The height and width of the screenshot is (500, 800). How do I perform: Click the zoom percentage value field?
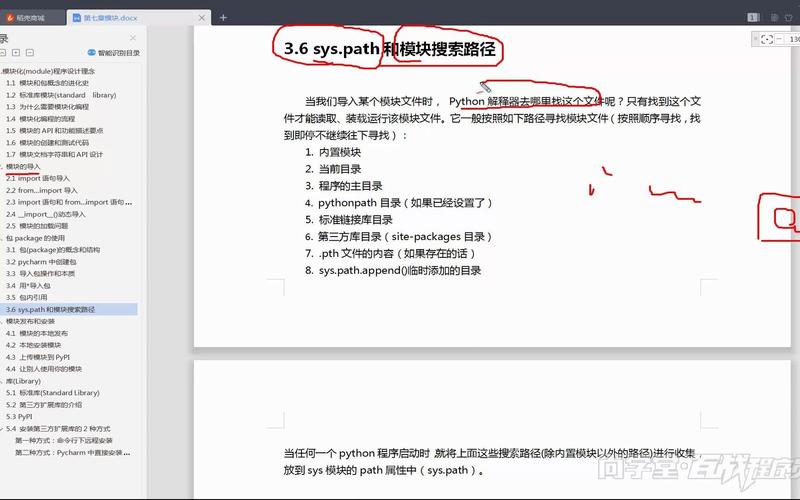coord(794,39)
